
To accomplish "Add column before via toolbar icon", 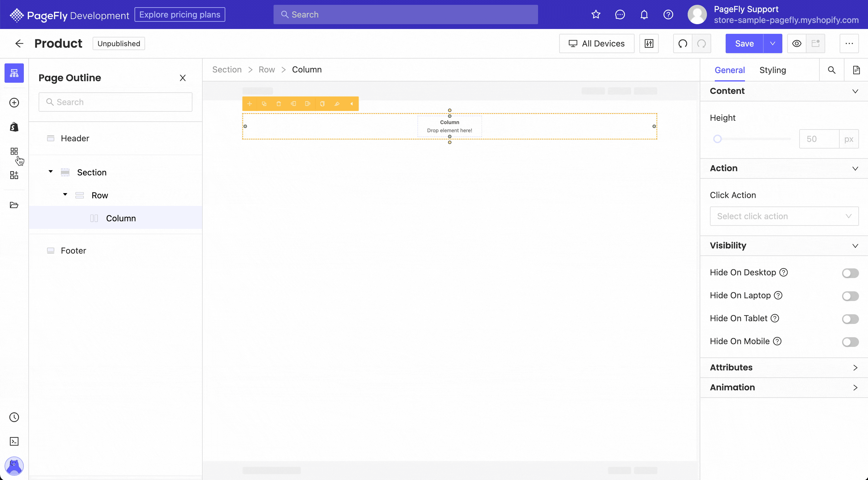I will (293, 104).
